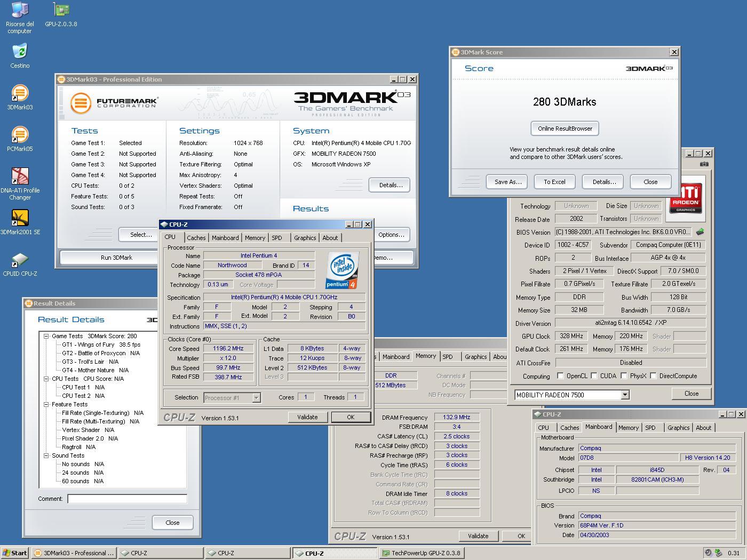Image resolution: width=747 pixels, height=560 pixels.
Task: Click the second system tray icon
Action: (718, 553)
